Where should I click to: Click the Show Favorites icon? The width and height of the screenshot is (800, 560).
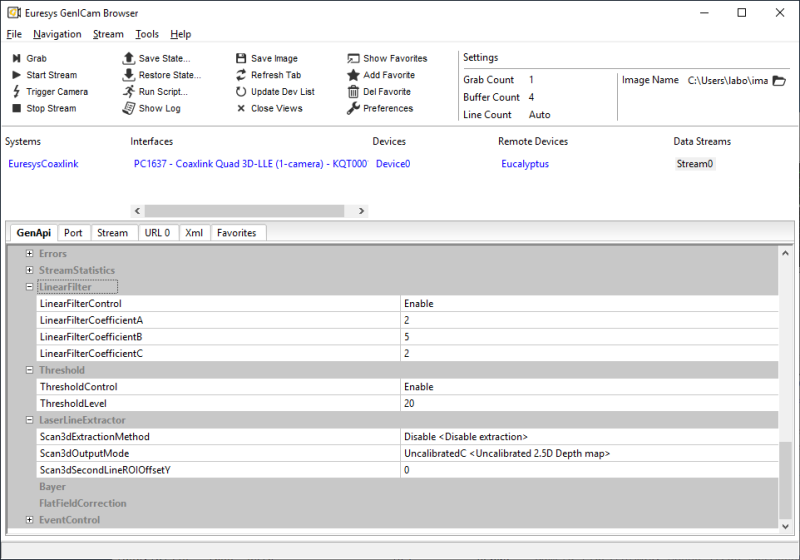(x=354, y=58)
